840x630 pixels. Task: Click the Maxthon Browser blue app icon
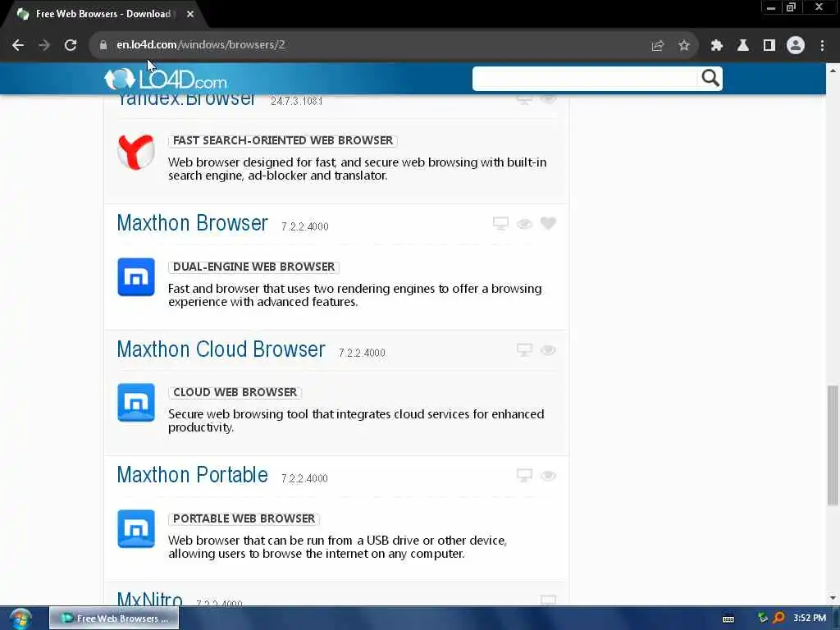[136, 277]
